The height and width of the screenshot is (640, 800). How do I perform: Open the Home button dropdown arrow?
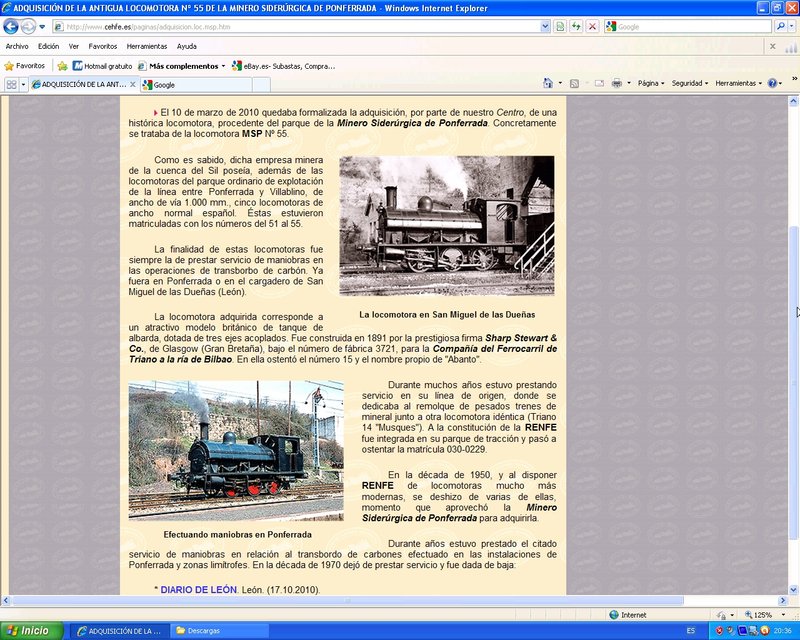[560, 83]
